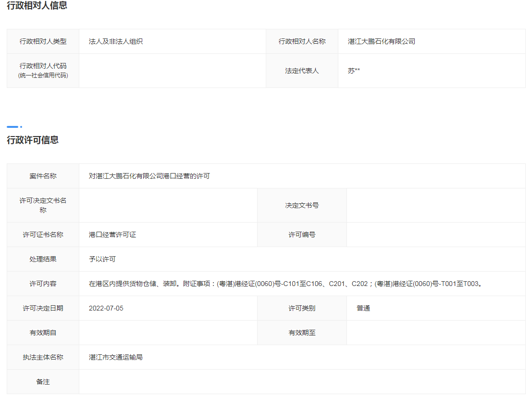Viewport: 532px width, 398px height.
Task: Click the 案件名称 label cell
Action: tap(43, 176)
